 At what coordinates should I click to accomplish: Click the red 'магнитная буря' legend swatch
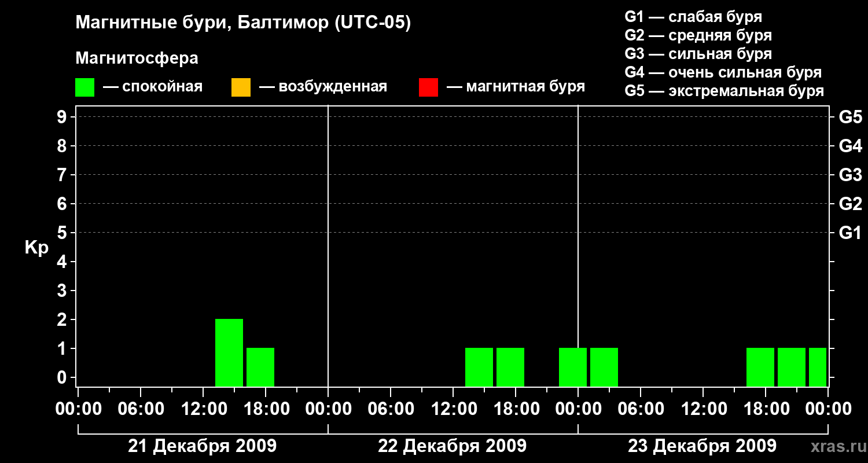coord(428,87)
